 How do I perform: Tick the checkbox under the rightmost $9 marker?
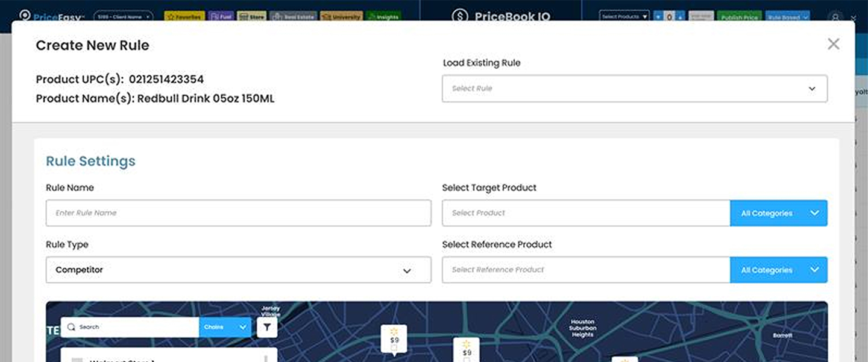pyautogui.click(x=466, y=360)
